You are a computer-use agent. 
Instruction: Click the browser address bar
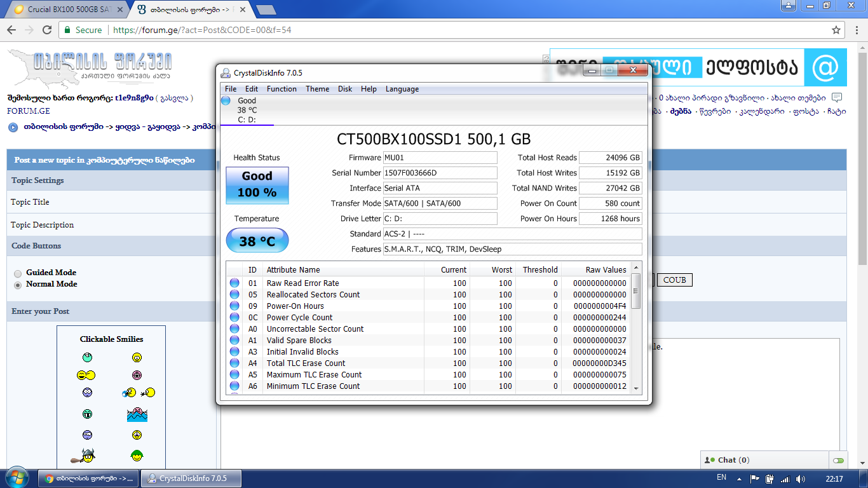coord(445,30)
